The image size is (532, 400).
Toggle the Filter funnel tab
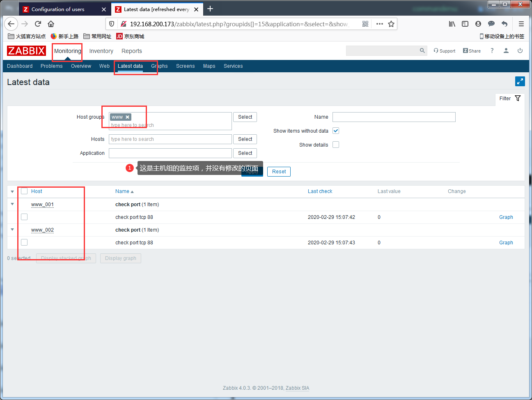[510, 99]
